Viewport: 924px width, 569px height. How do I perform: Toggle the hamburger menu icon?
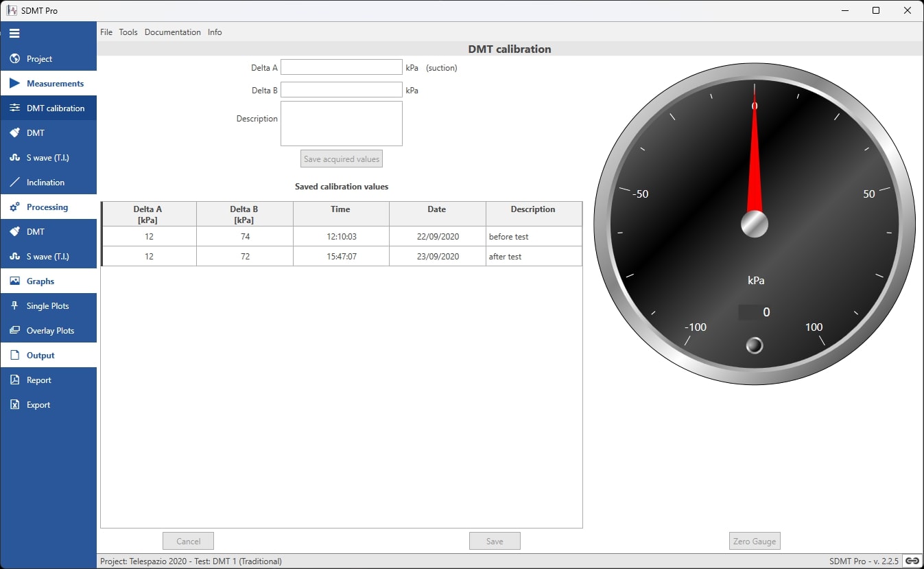tap(14, 33)
